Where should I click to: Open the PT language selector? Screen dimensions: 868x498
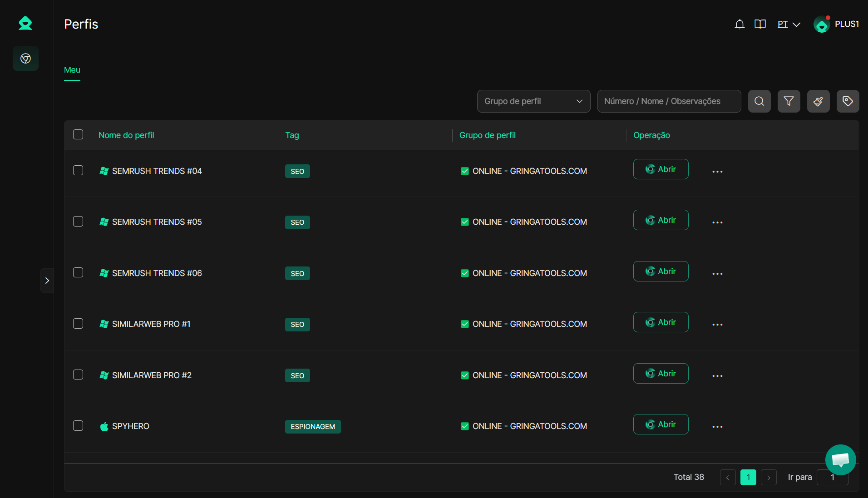[789, 24]
